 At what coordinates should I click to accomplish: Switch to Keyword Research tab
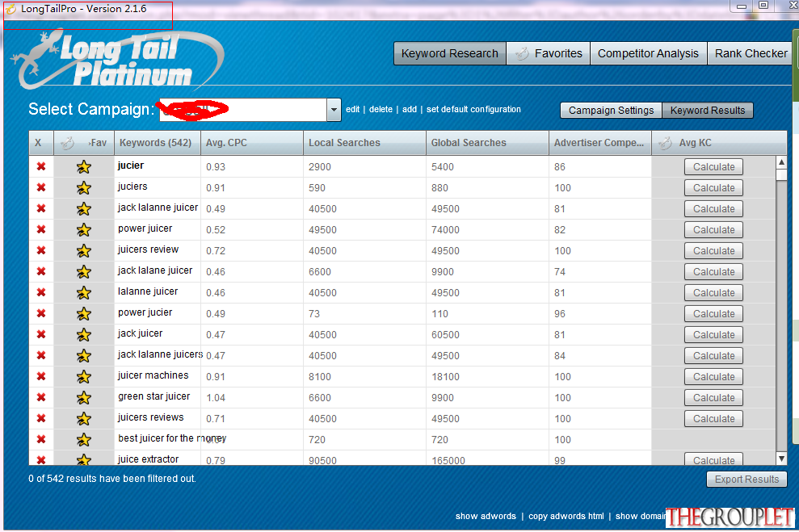pos(450,53)
